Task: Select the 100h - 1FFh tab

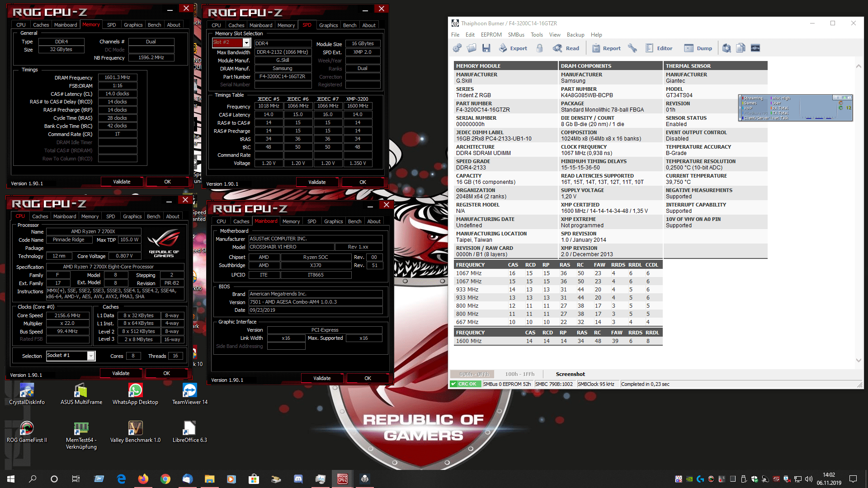Action: click(519, 374)
